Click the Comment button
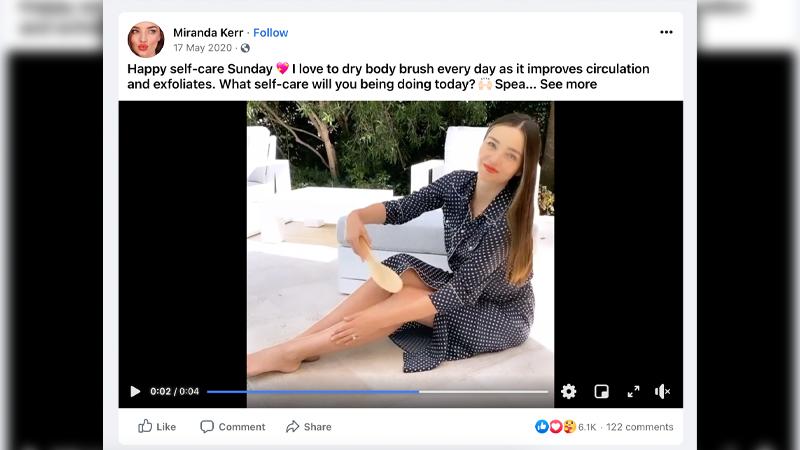 [x=232, y=427]
